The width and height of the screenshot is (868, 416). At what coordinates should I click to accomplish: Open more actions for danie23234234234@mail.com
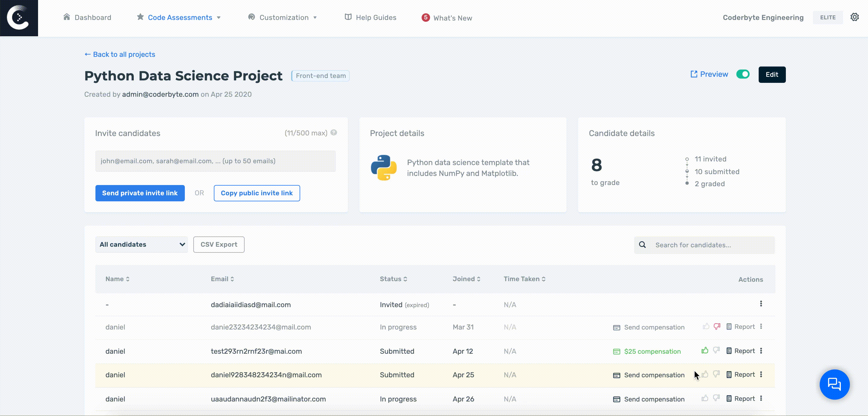pos(761,326)
